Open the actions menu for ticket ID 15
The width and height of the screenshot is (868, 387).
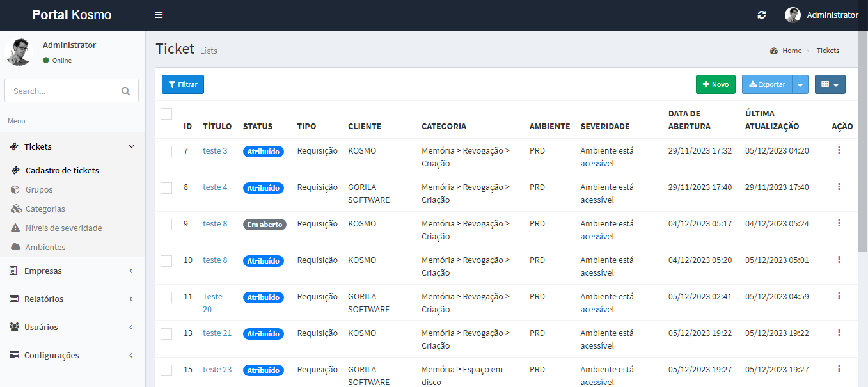click(839, 369)
